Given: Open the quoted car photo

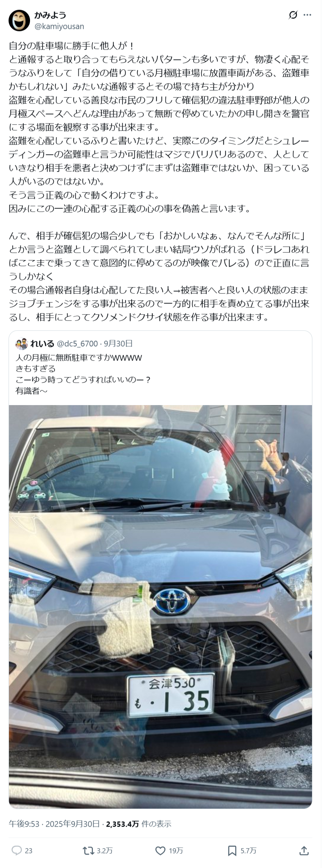Looking at the screenshot, I should (160, 606).
